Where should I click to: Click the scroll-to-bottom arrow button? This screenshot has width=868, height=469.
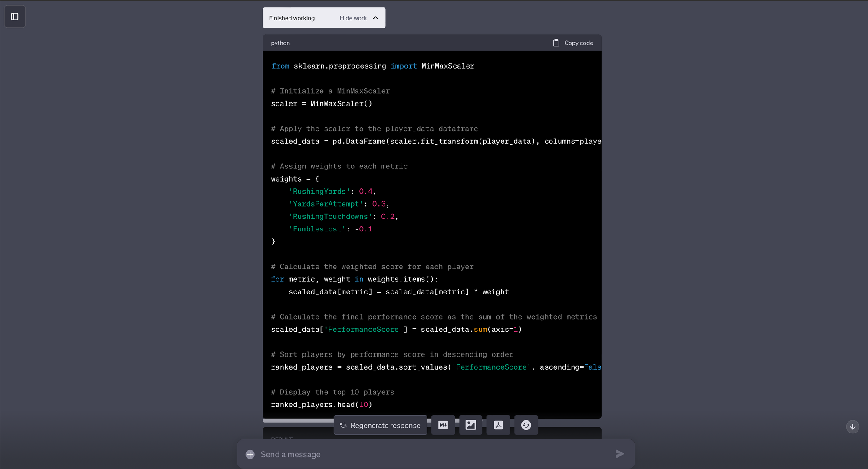(852, 427)
